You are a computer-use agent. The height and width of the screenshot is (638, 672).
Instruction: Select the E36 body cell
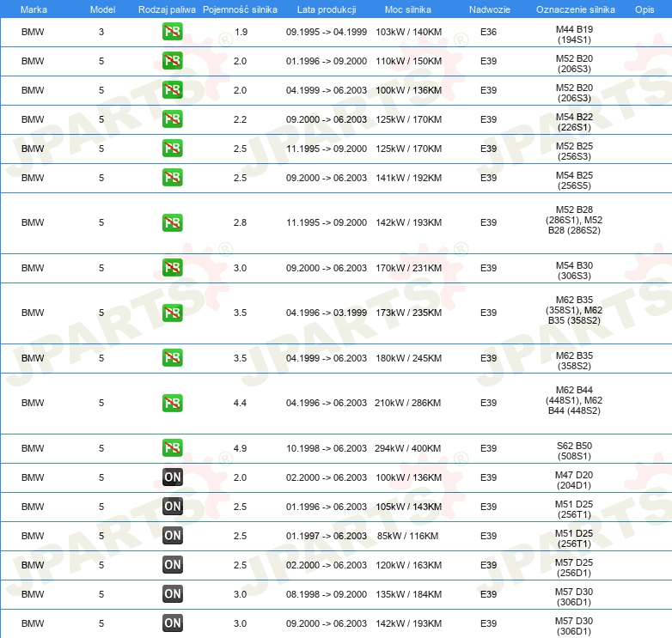point(488,32)
